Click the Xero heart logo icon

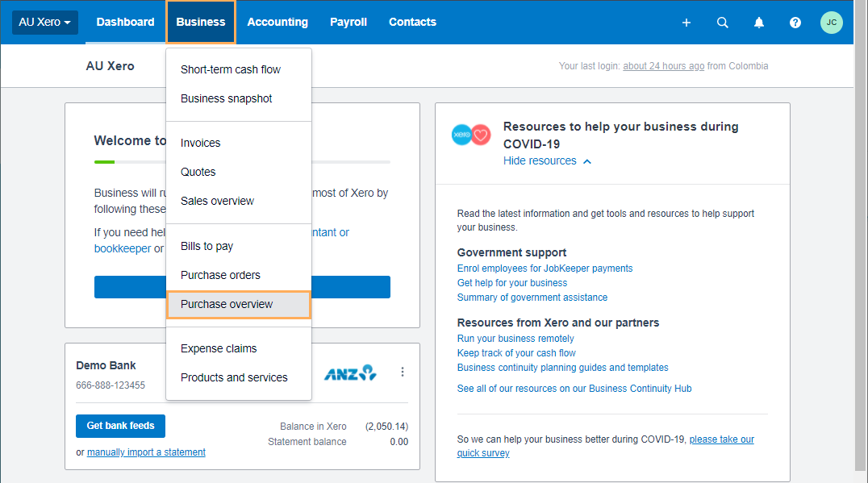coord(471,135)
